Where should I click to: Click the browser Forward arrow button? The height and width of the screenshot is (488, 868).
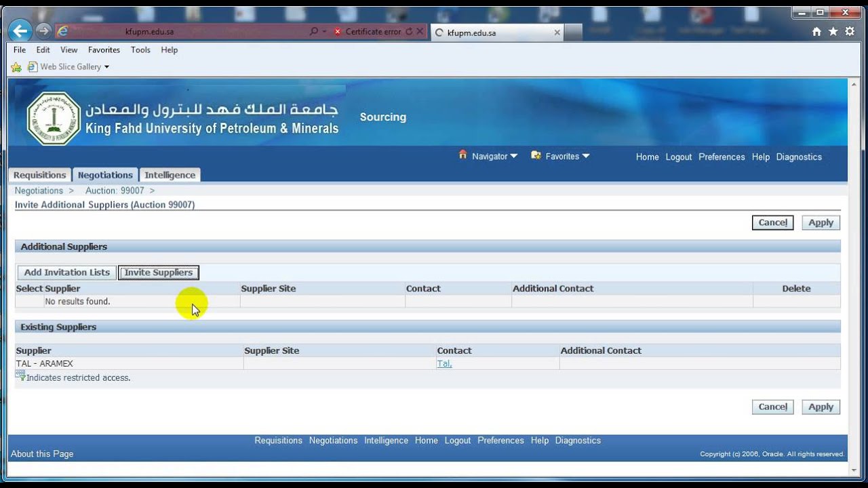[43, 30]
